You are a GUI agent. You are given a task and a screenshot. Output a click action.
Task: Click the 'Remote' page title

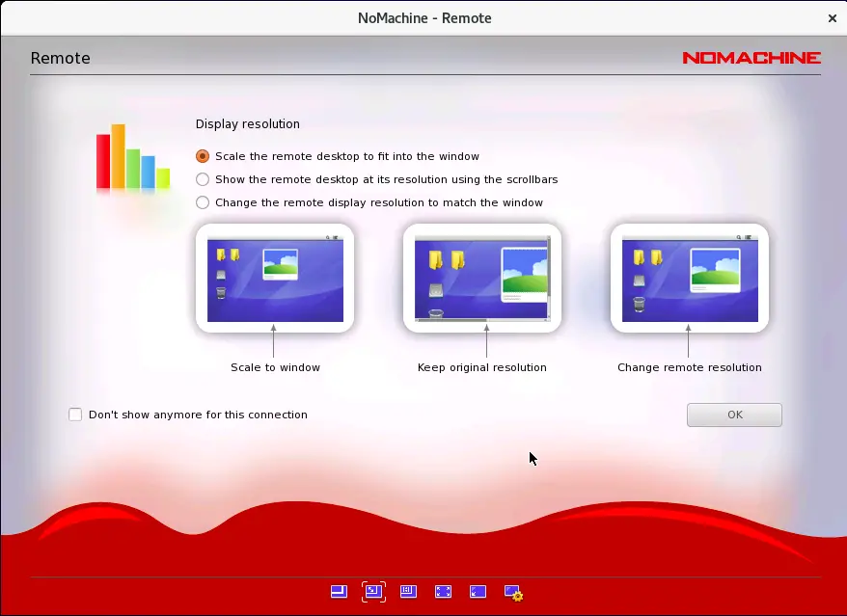pos(61,58)
